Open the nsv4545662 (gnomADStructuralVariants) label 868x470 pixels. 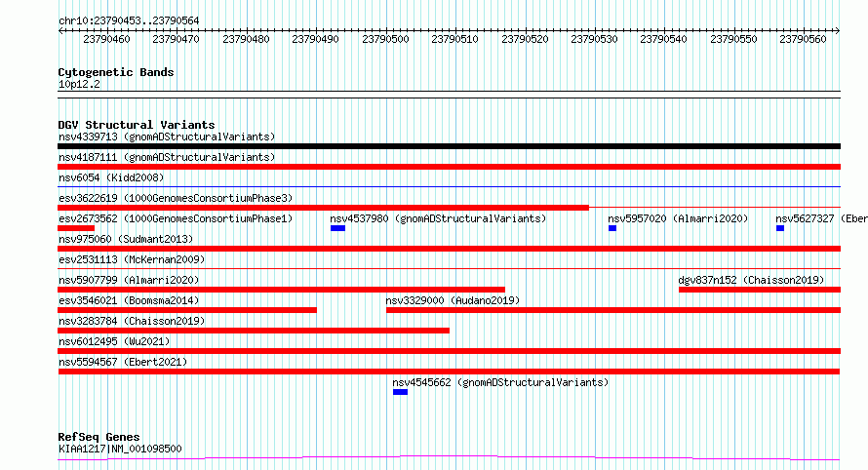pos(500,382)
